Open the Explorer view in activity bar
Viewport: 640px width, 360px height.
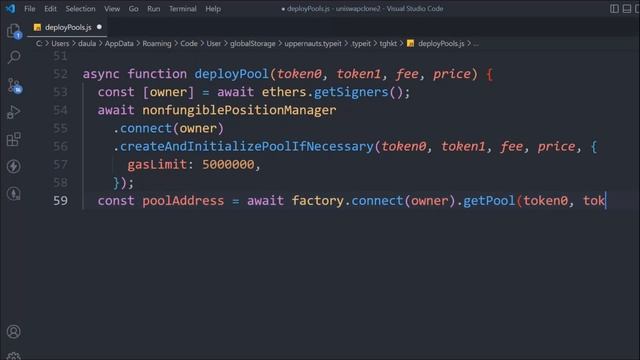coord(14,31)
